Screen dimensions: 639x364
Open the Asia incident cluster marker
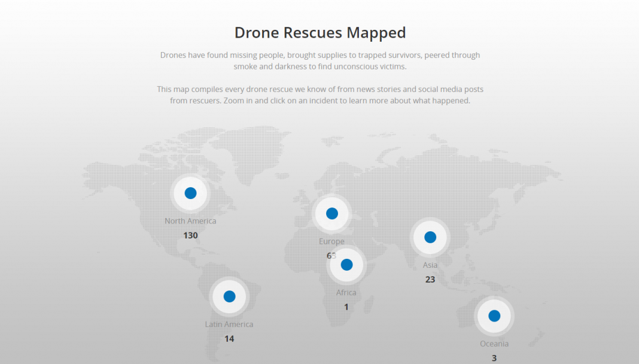pyautogui.click(x=430, y=237)
